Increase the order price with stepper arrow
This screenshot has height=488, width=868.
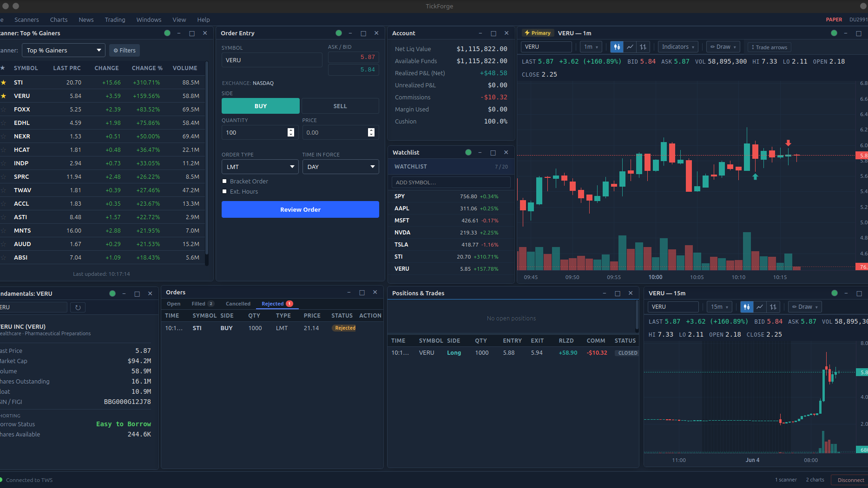click(x=371, y=130)
